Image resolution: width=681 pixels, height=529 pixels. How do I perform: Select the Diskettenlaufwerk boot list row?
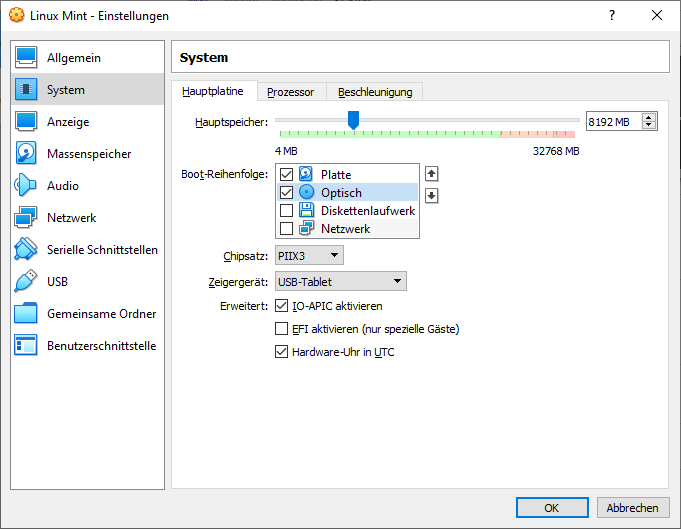pyautogui.click(x=347, y=210)
